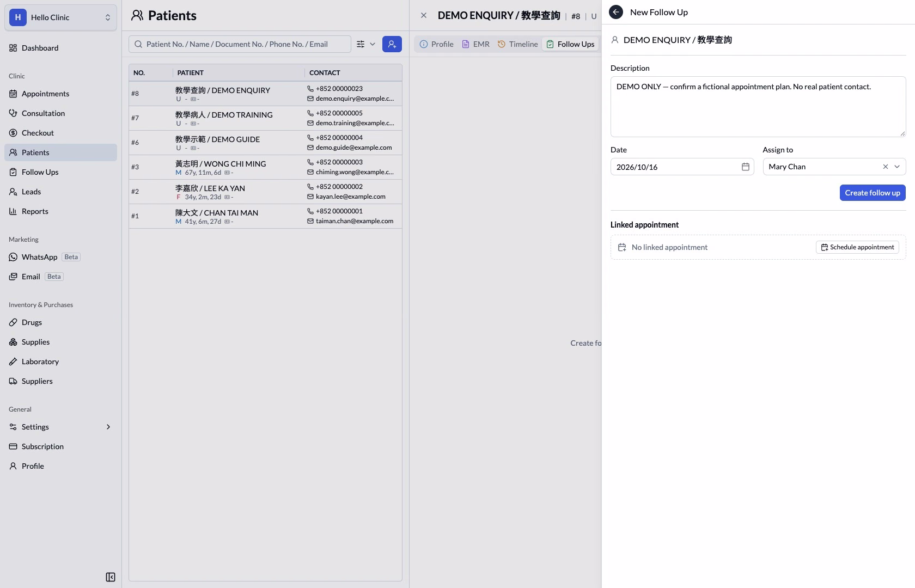Click email taiman.chan@example.com
915x588 pixels.
354,221
